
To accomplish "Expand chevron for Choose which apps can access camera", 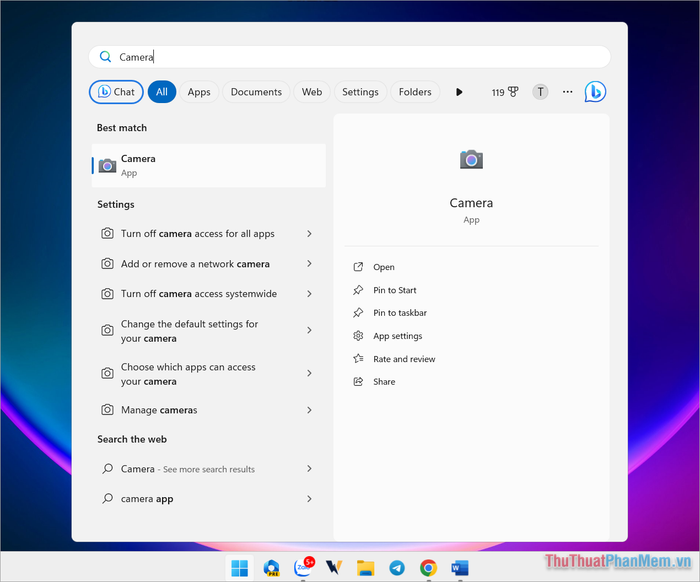I will 309,373.
